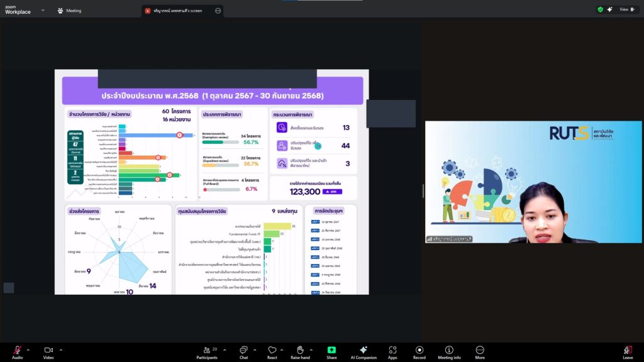This screenshot has width=644, height=362.
Task: Expand the audio options caret
Action: click(x=29, y=349)
